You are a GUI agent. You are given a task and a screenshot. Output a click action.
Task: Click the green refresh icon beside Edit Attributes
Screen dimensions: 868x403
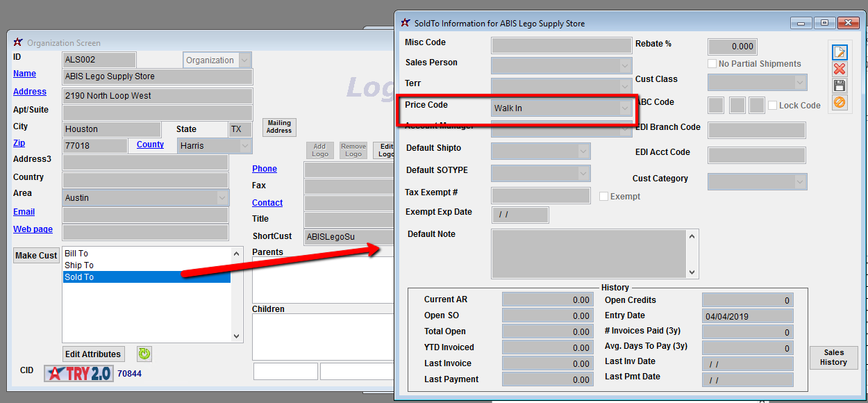(144, 354)
